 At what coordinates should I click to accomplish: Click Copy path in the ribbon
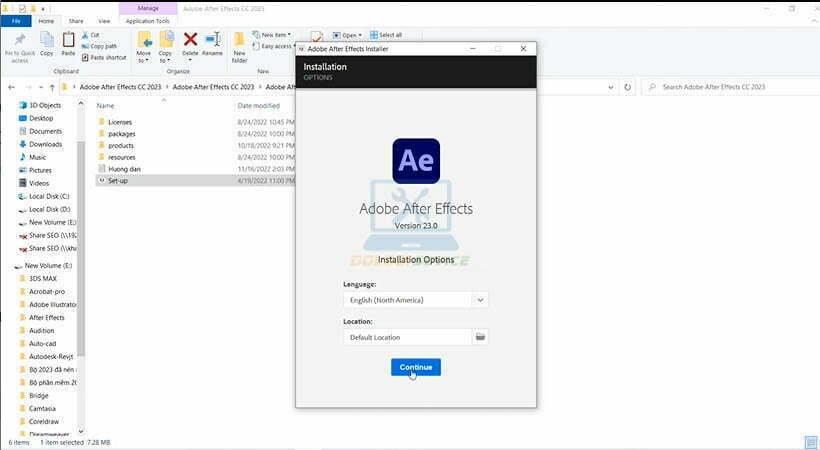(99, 46)
